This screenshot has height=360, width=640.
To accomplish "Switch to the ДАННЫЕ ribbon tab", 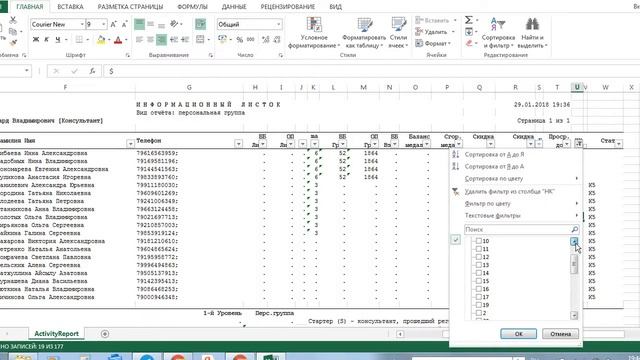I will [234, 7].
